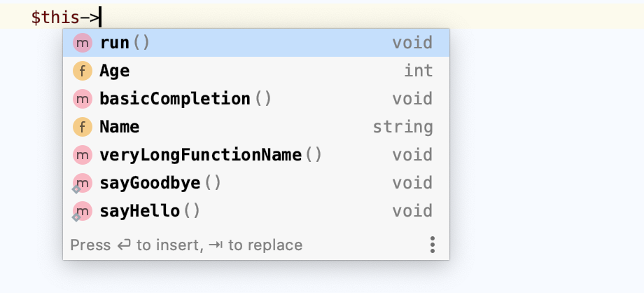Click the sayGoodbye() method icon
This screenshot has width=644, height=293.
click(83, 183)
